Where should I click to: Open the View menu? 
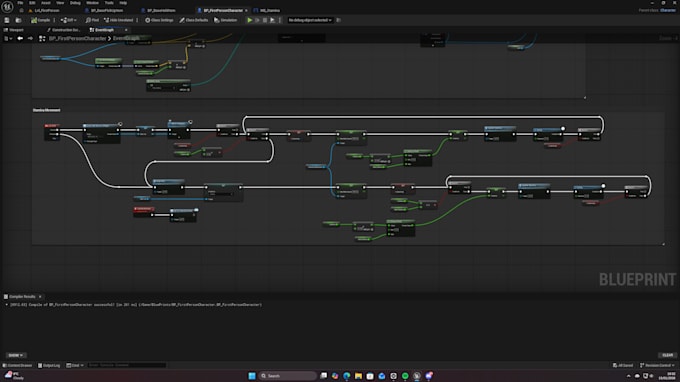60,3
